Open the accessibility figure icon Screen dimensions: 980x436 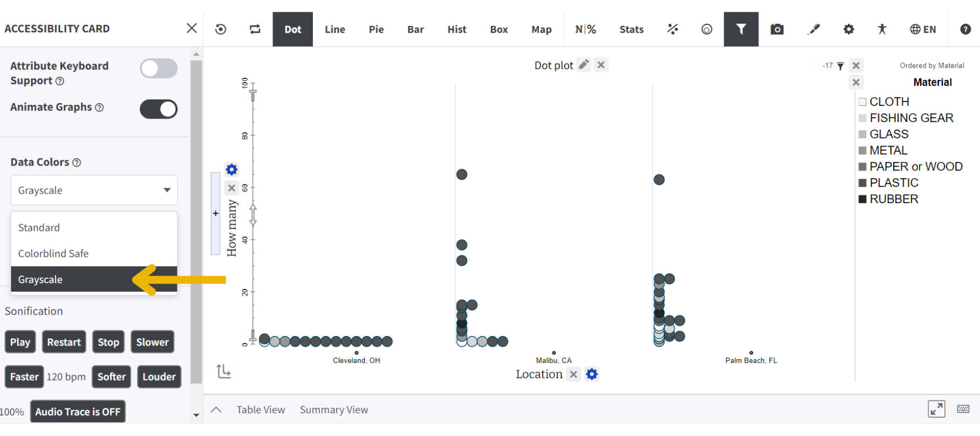point(882,29)
